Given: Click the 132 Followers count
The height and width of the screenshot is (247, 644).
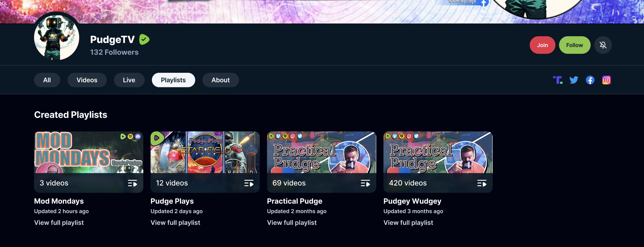Looking at the screenshot, I should coord(114,52).
